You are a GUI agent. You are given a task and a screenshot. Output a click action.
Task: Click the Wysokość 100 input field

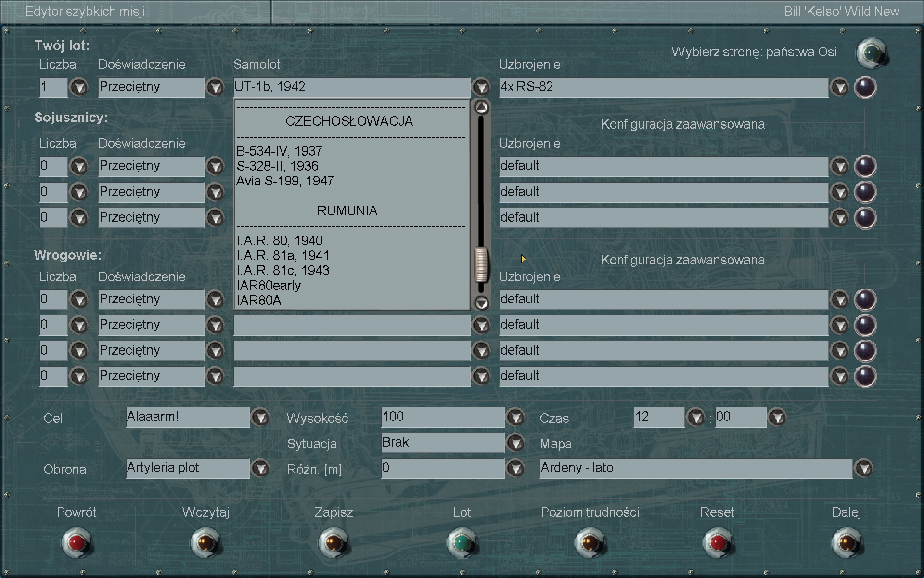click(442, 417)
